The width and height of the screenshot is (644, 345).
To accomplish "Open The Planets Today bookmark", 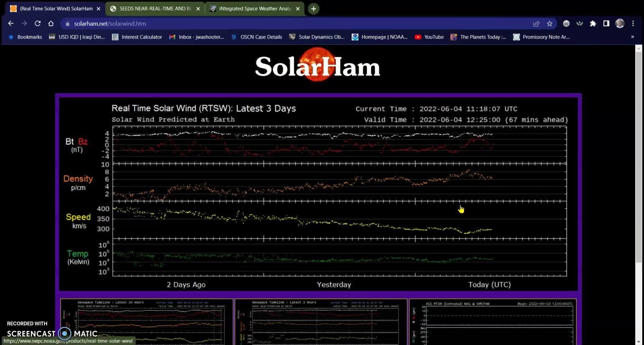I will (x=478, y=37).
